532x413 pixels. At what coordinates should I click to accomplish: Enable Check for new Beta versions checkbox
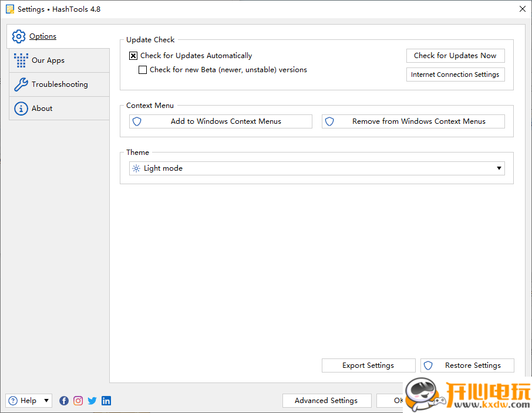(x=143, y=70)
